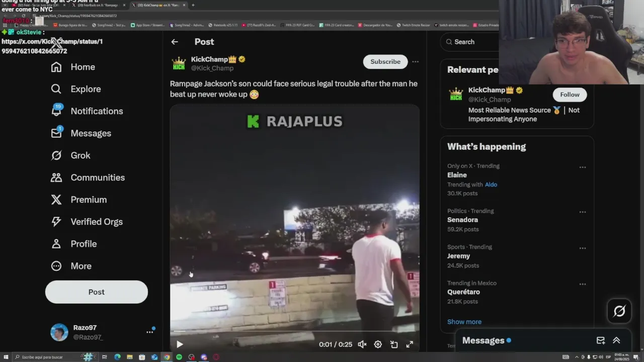644x362 pixels.
Task: Play the post video
Action: [x=180, y=344]
